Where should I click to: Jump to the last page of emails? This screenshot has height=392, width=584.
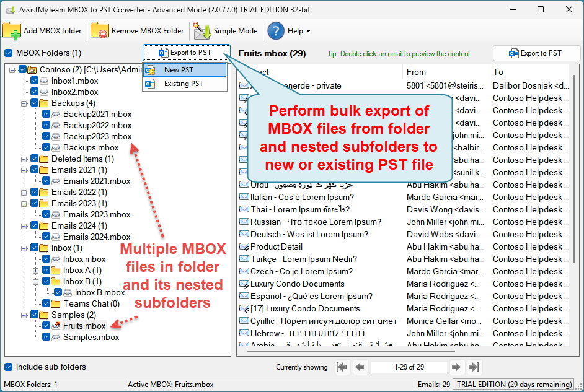point(474,367)
